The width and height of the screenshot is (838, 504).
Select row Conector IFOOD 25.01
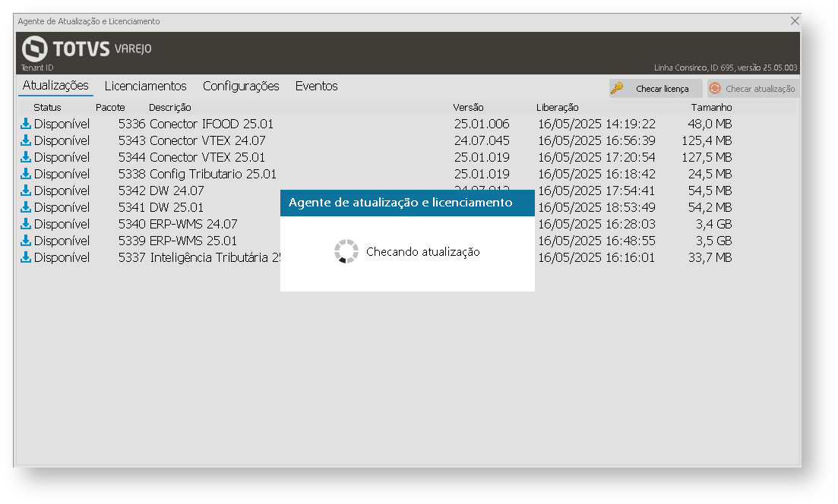pyautogui.click(x=407, y=124)
